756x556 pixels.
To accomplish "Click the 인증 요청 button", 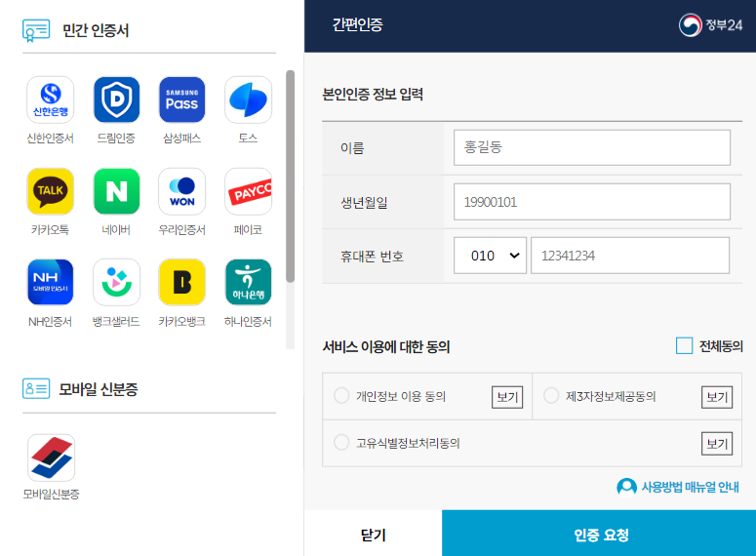I will tap(599, 534).
